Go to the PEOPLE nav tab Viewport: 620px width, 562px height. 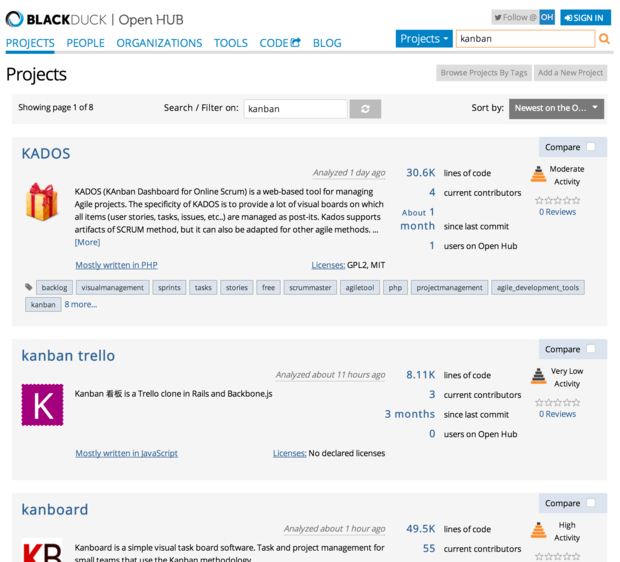click(85, 43)
